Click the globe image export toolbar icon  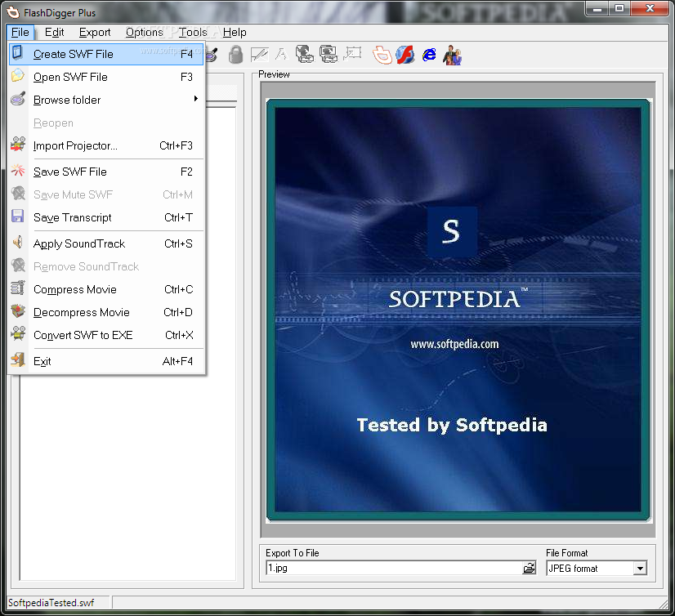click(x=305, y=55)
